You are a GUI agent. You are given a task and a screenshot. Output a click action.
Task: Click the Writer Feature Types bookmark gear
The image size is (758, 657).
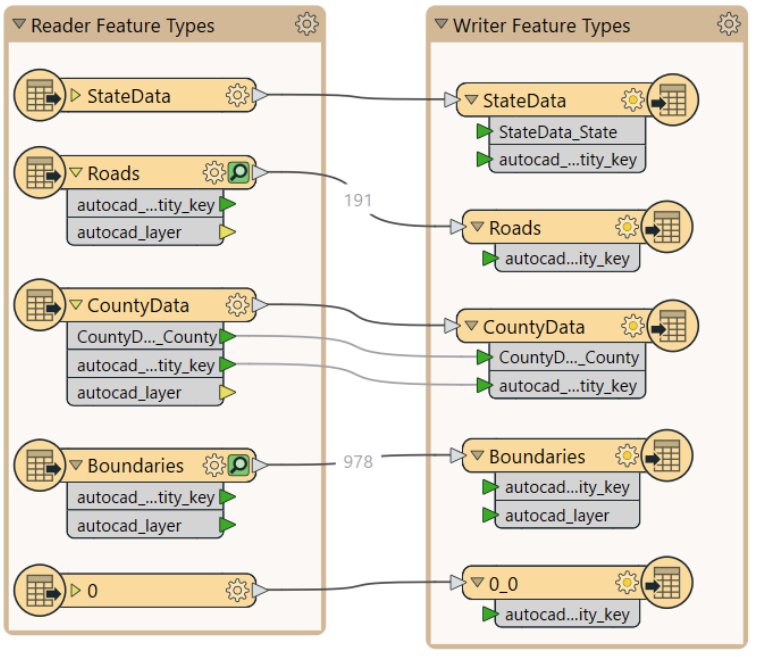pos(729,24)
